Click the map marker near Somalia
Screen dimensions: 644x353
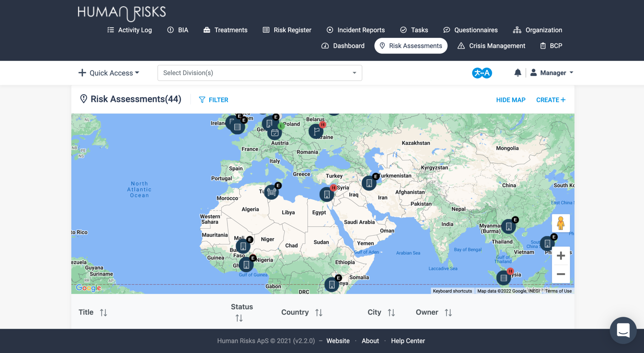click(x=332, y=284)
